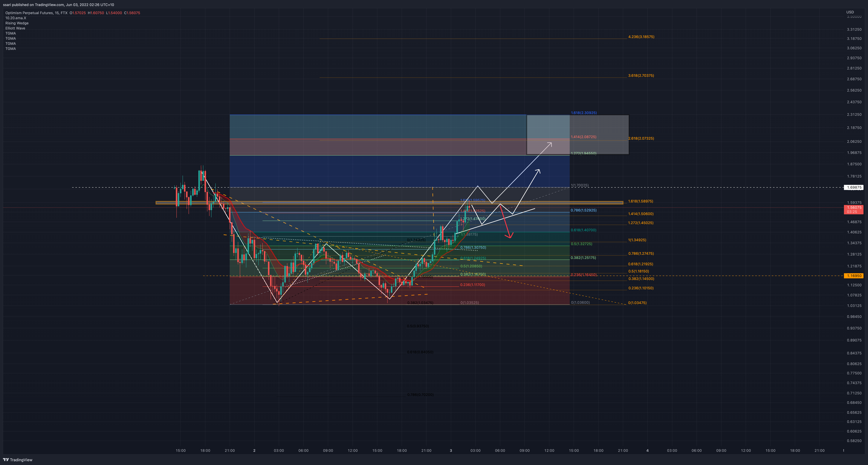Screen dimensions: 868x465
Task: Click the 10.20.ema.X indicator label
Action: click(x=16, y=18)
